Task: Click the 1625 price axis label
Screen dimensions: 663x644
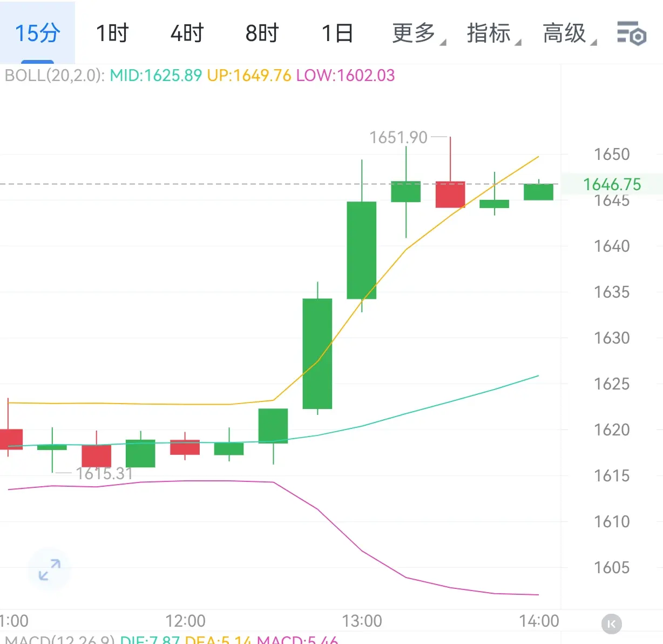Action: click(612, 384)
